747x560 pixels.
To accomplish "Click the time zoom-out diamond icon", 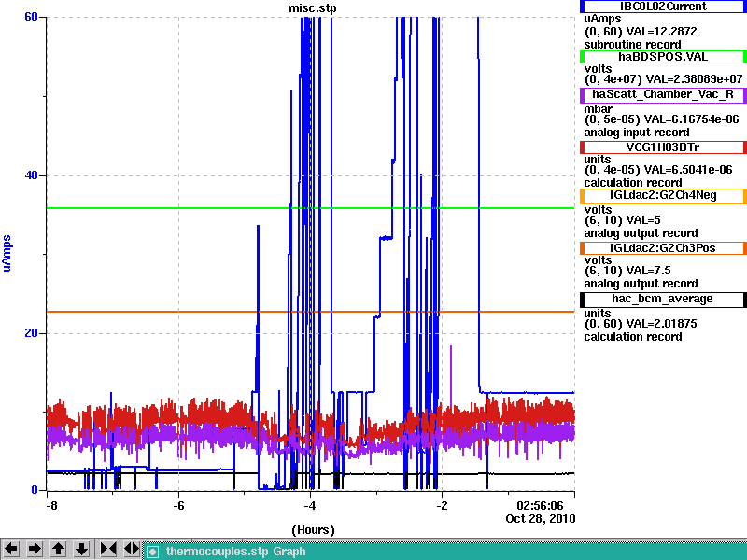I will [131, 549].
